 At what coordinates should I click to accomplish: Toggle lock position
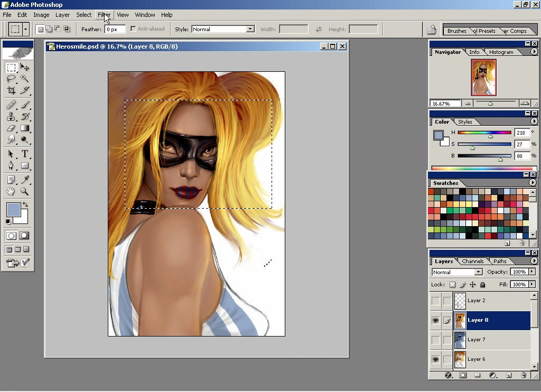pyautogui.click(x=473, y=285)
